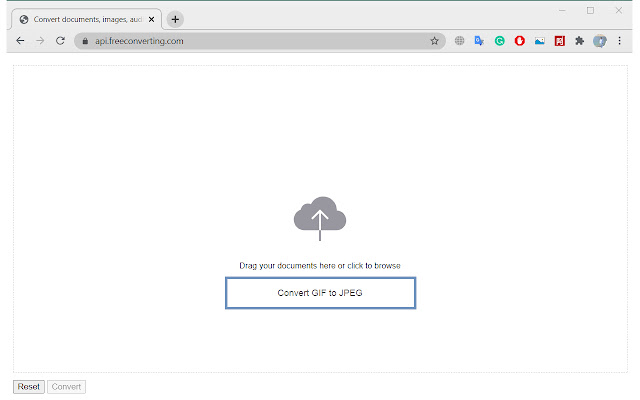Click the api.freeconverting.com address bar

[x=260, y=41]
